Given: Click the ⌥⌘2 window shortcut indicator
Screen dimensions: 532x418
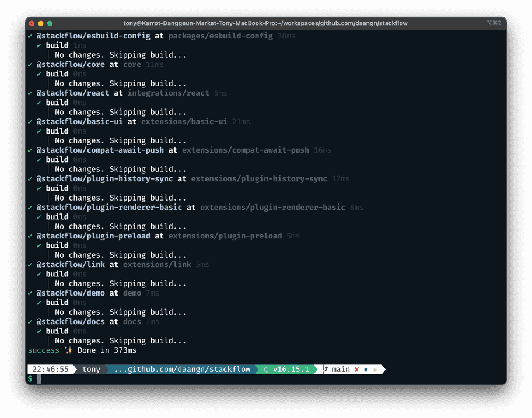Looking at the screenshot, I should 493,23.
